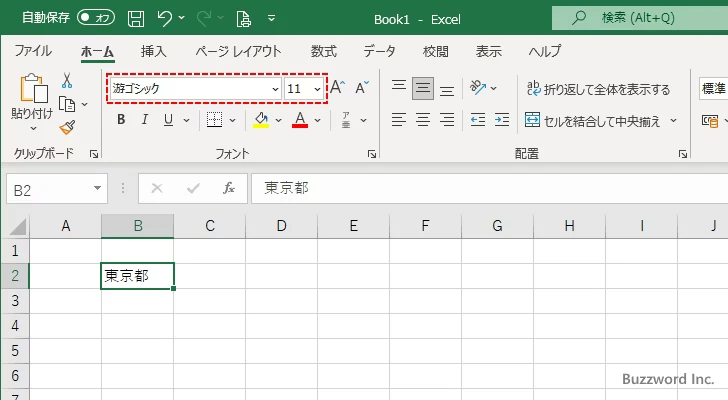
Task: Customize Quick Access Toolbar arrow
Action: pos(272,19)
